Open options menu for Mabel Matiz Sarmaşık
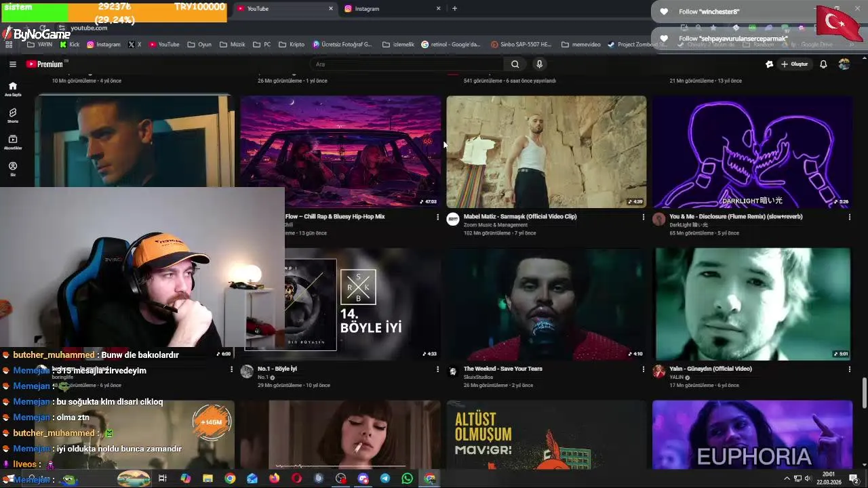The image size is (868, 488). (x=644, y=217)
